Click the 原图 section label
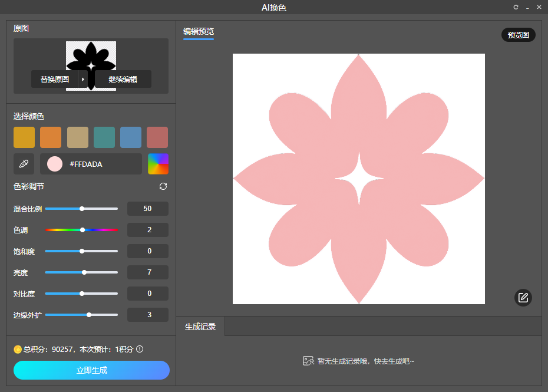 (21, 28)
